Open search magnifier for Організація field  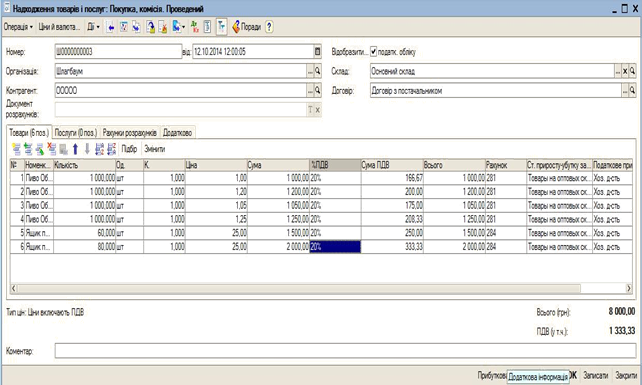(x=317, y=71)
